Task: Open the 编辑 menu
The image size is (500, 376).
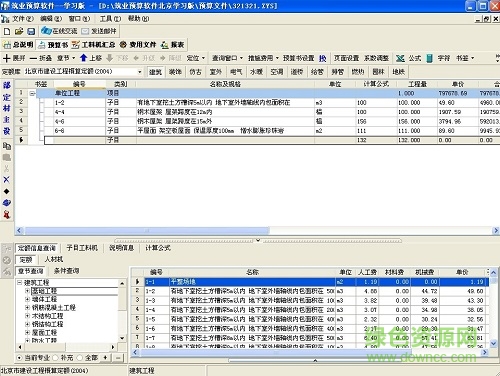Action: pyautogui.click(x=51, y=19)
